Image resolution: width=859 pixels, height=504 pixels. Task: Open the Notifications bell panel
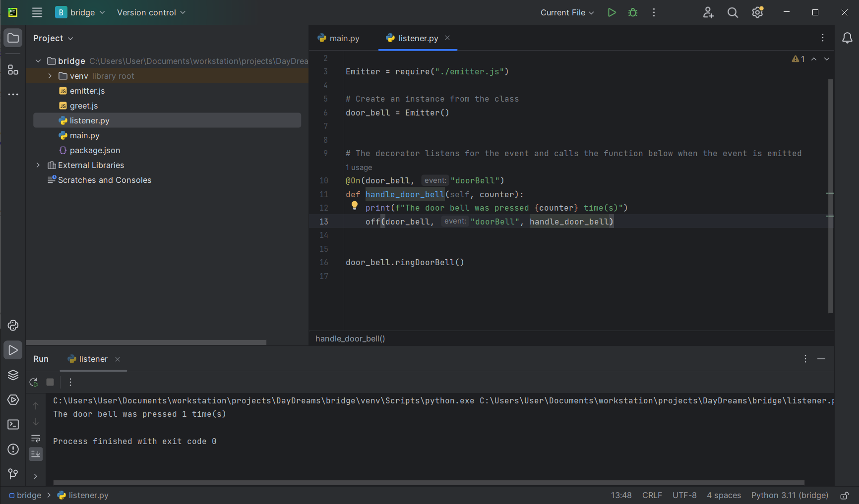point(847,38)
